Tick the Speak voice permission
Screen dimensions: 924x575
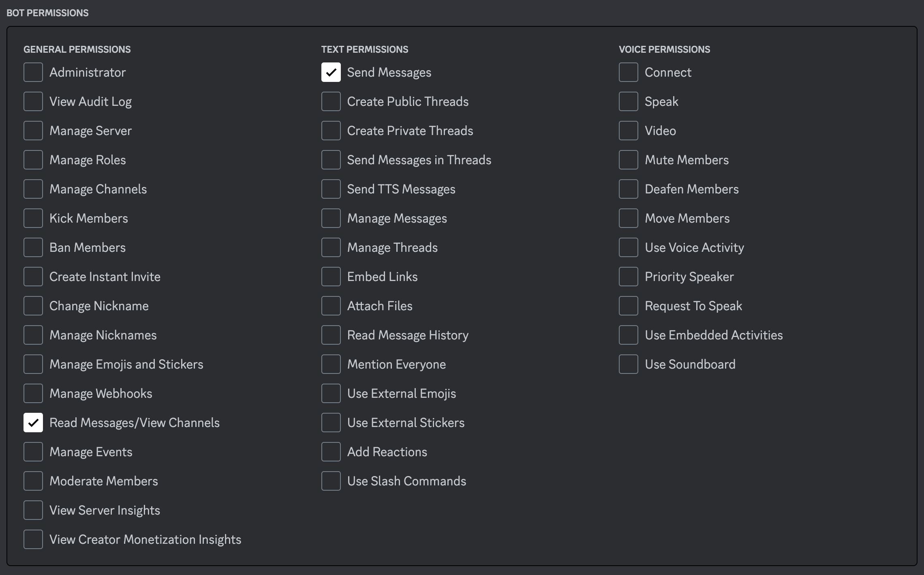point(628,101)
